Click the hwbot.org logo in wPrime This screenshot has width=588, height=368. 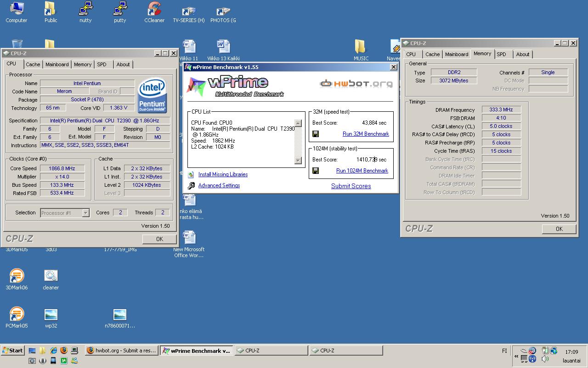[x=356, y=83]
